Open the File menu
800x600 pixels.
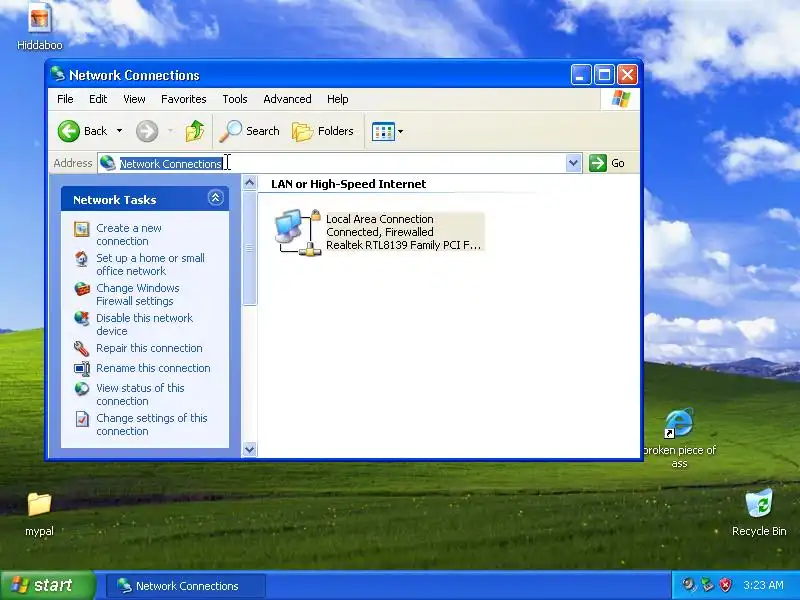pos(65,99)
